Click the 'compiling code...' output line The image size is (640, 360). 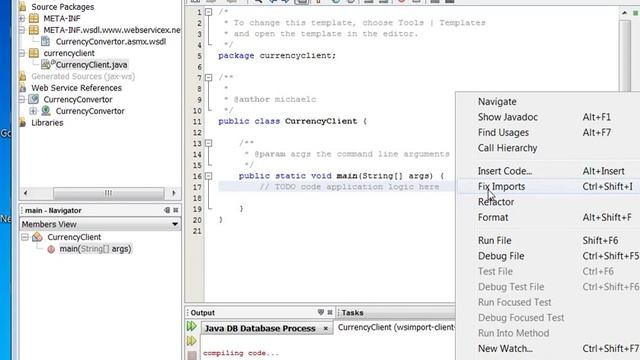[x=241, y=353]
